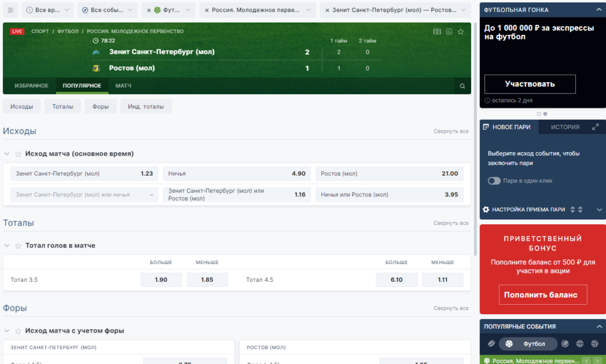Open the 'Новое пари' tab
Image resolution: width=606 pixels, height=364 pixels.
pos(509,127)
